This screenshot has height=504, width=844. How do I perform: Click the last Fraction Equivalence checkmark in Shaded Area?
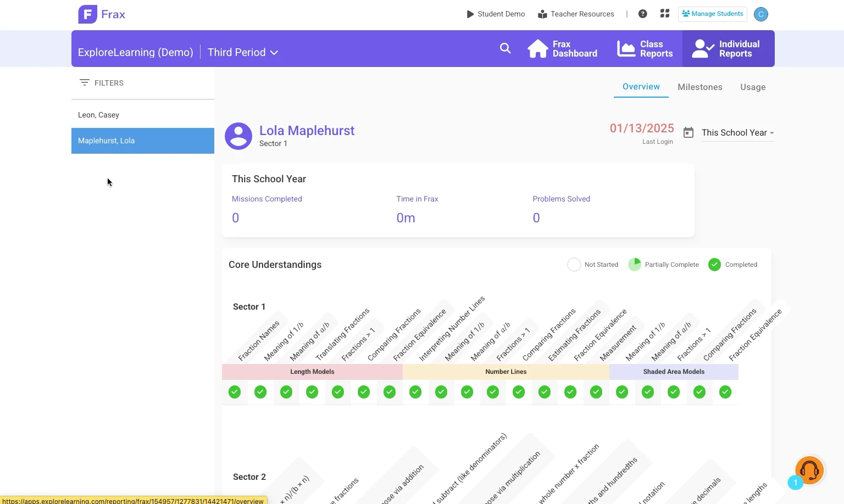pyautogui.click(x=725, y=392)
